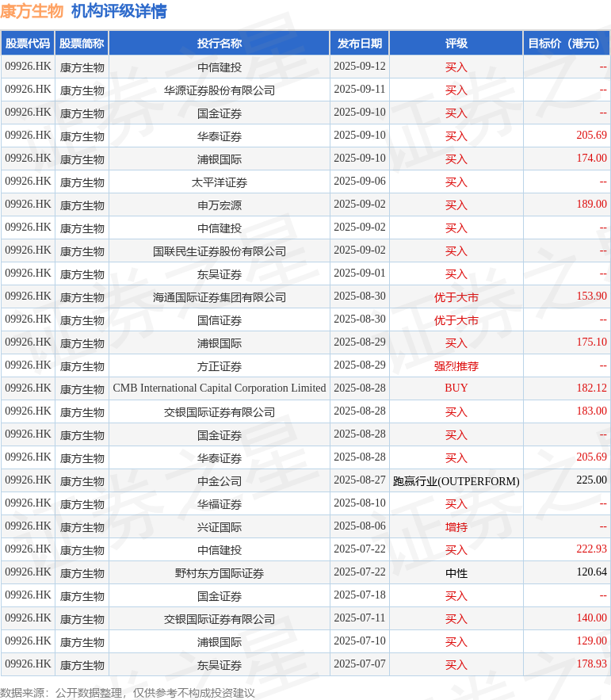Click the 增持 rating
Viewport: 611px width, 700px height.
(456, 527)
